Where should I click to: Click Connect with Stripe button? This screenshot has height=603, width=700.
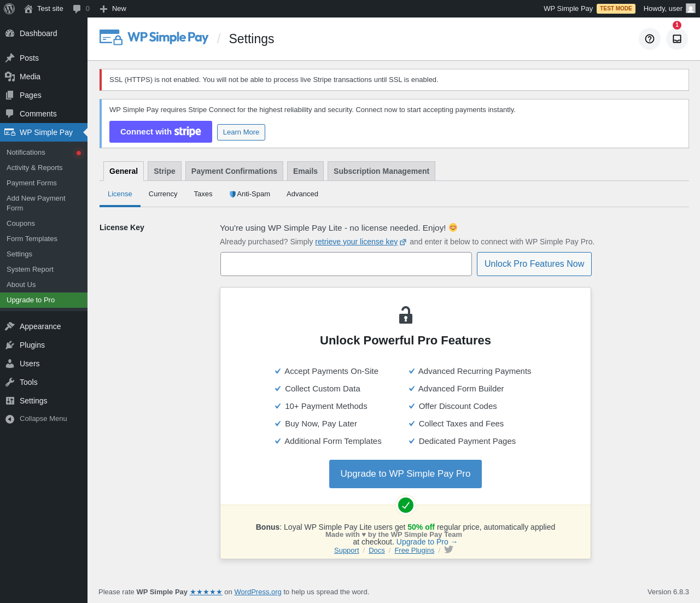(x=161, y=132)
